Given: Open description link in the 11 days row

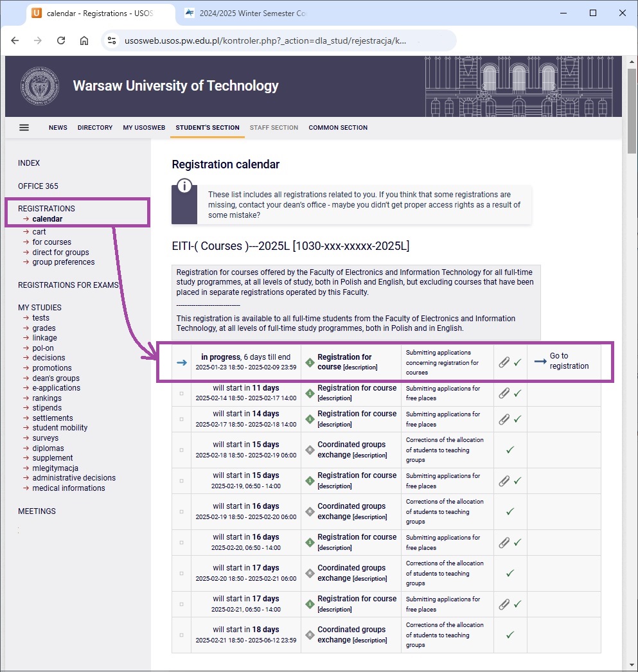Looking at the screenshot, I should pyautogui.click(x=335, y=398).
